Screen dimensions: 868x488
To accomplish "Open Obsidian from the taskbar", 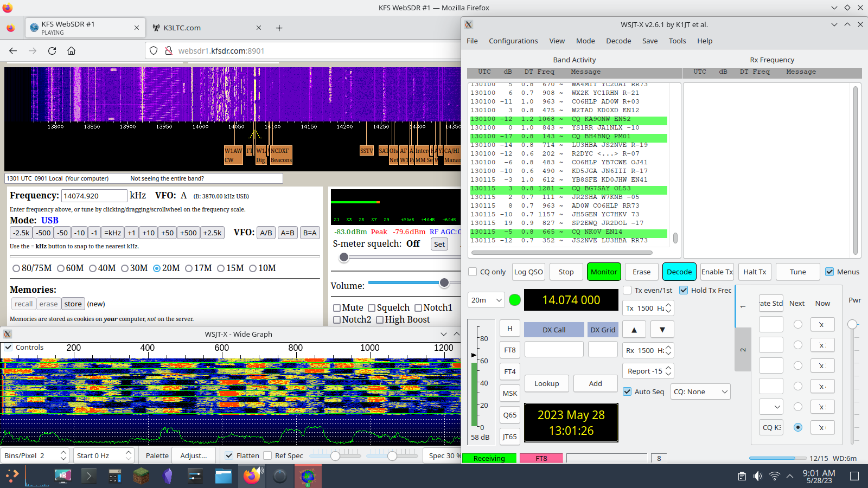I will coord(168,476).
